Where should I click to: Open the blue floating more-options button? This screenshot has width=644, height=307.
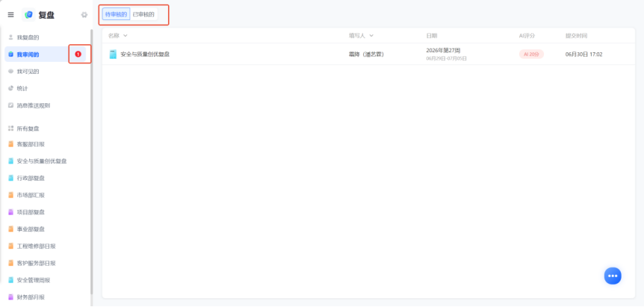click(613, 276)
